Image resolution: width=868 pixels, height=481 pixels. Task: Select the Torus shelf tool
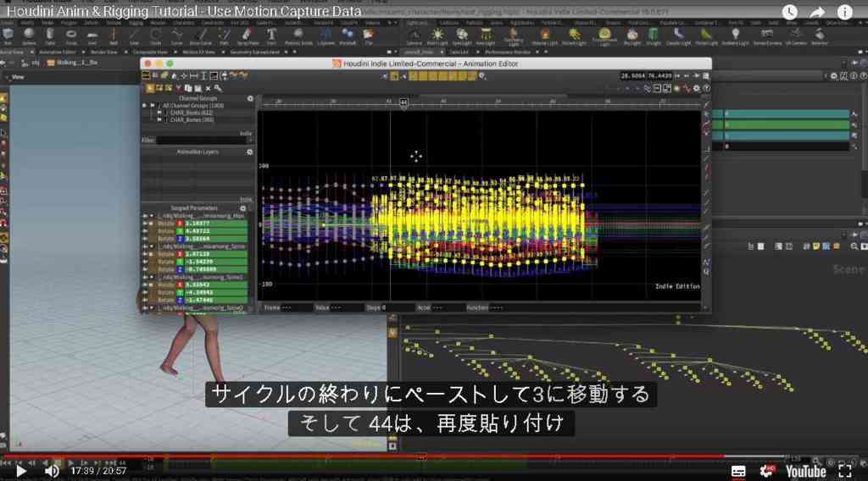click(71, 36)
